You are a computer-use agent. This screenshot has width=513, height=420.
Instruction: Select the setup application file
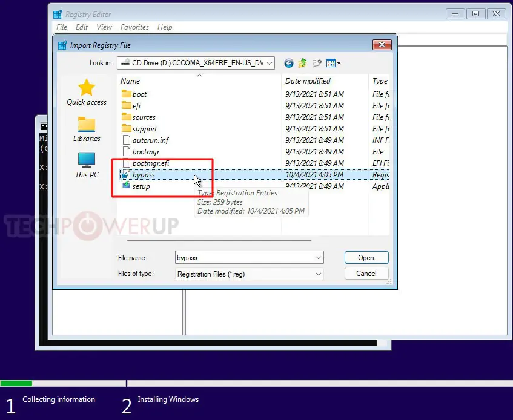click(136, 186)
